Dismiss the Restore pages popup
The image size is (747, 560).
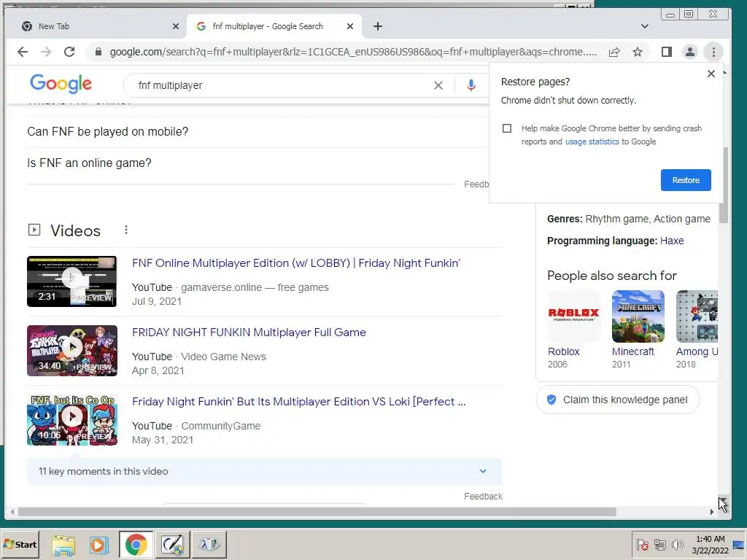(711, 74)
